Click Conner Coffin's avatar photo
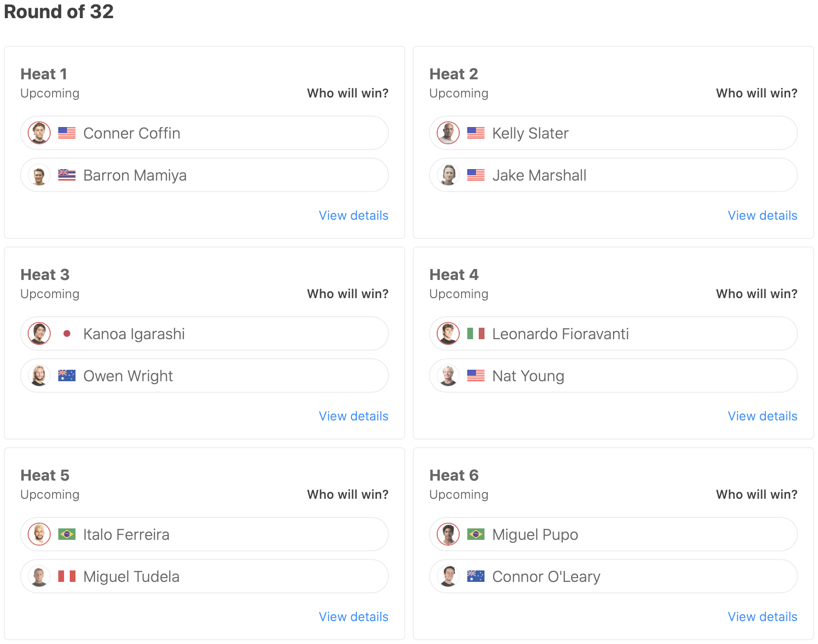 point(39,133)
